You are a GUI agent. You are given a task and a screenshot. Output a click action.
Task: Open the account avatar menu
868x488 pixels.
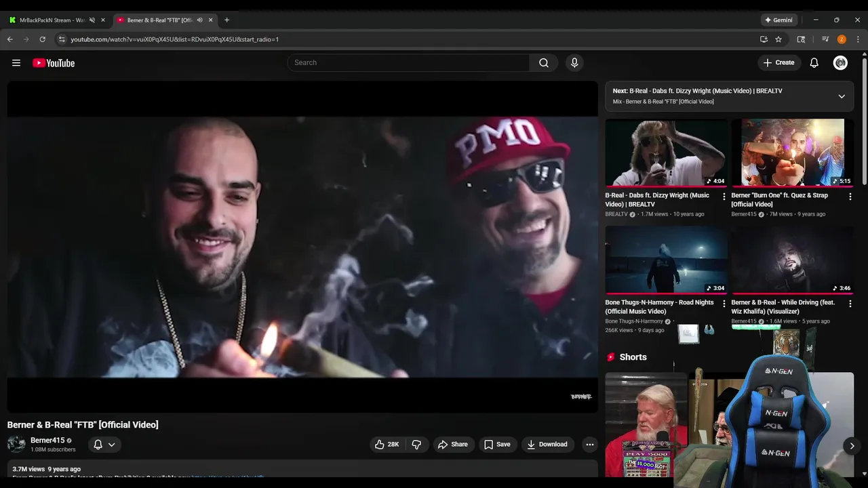coord(841,63)
